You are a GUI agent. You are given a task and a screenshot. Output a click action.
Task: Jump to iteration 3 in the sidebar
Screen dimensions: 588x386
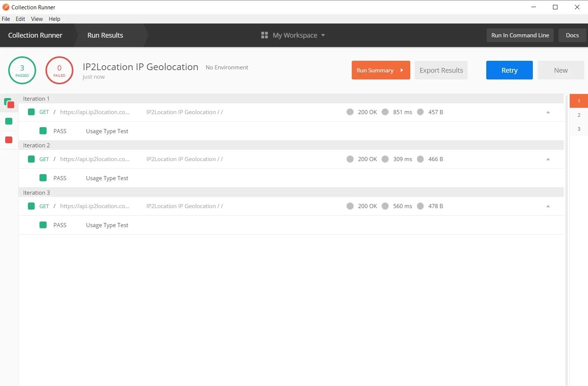(579, 129)
